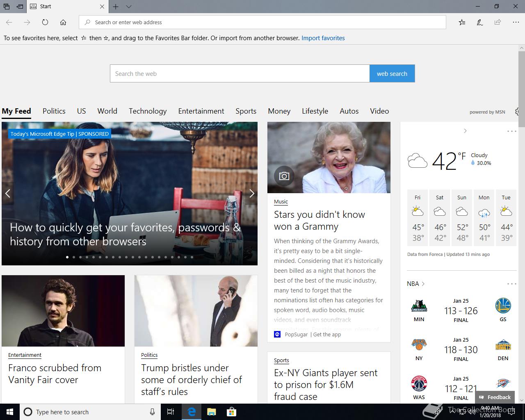The height and width of the screenshot is (420, 525).
Task: Show next carousel slide arrow
Action: coord(252,193)
